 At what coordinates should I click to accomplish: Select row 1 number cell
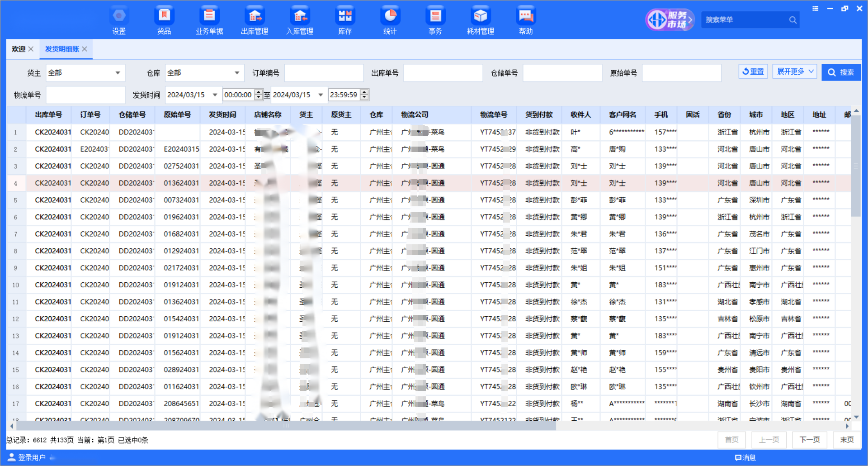(x=16, y=132)
